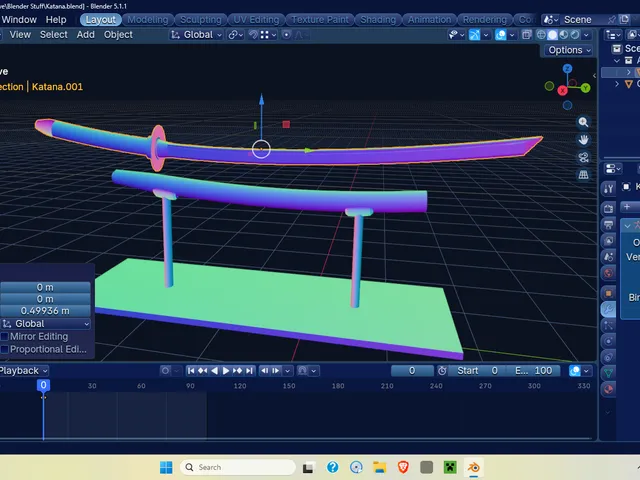This screenshot has width=640, height=480.
Task: Open the pivot point link dropdown
Action: click(x=236, y=35)
